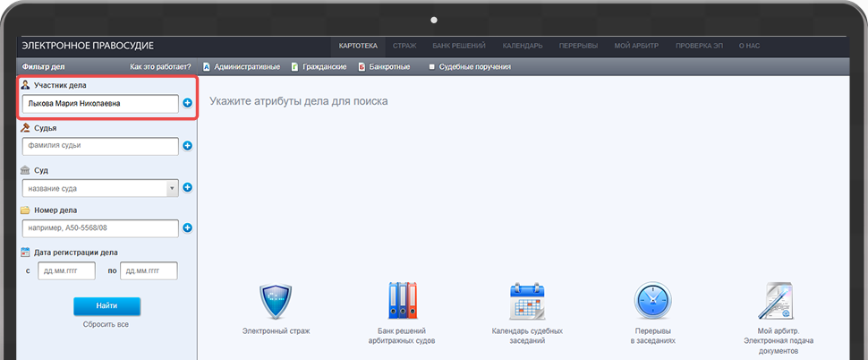Image resolution: width=868 pixels, height=360 pixels.
Task: Open Календарь судебных заседаний calendar icon
Action: pos(527,302)
